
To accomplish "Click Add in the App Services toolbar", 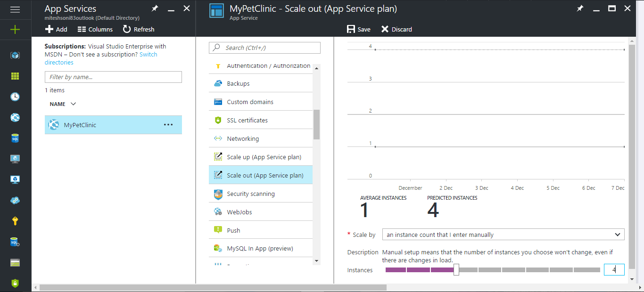I will [x=56, y=29].
